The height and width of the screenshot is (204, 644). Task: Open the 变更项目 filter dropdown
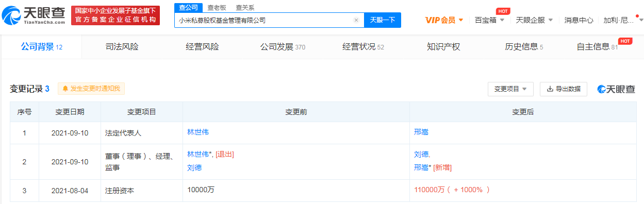(510, 89)
